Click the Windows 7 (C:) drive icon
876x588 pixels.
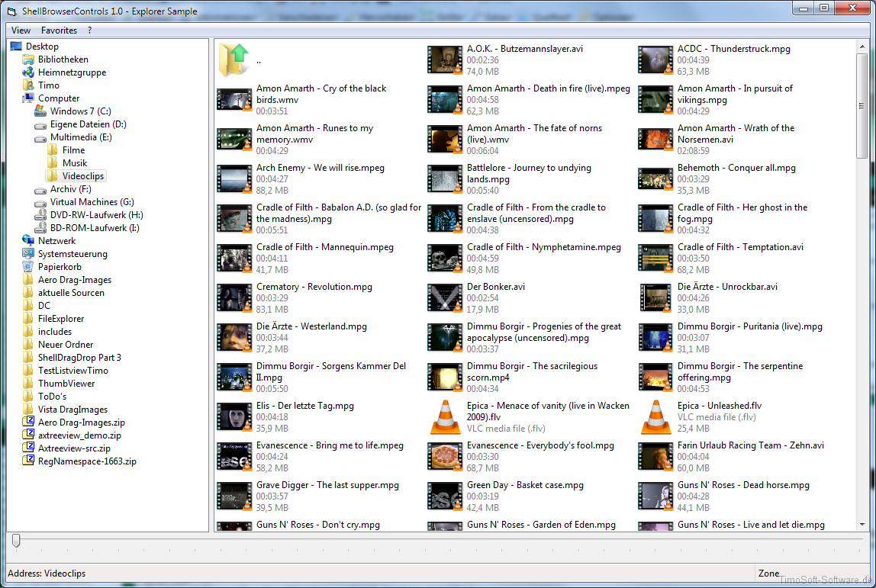click(40, 111)
